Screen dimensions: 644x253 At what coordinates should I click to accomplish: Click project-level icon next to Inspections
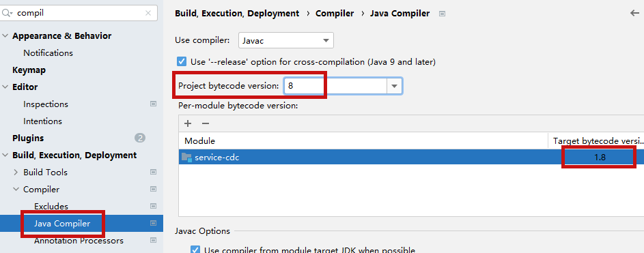pos(153,104)
